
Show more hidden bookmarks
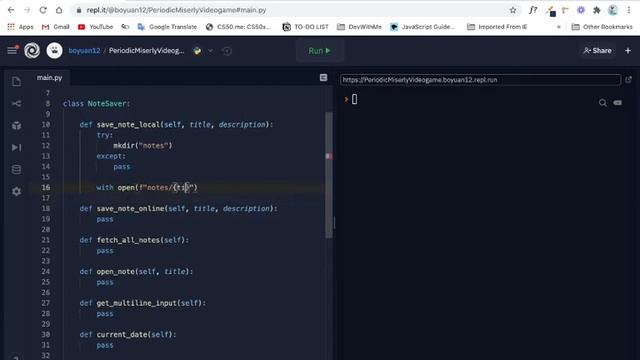558,27
